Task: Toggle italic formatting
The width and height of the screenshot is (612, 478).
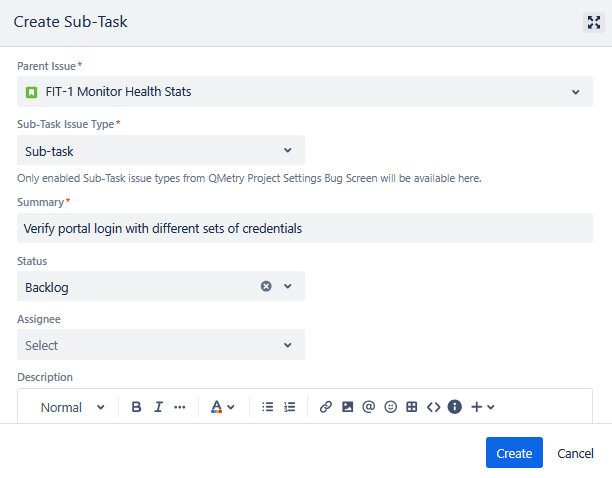Action: pyautogui.click(x=158, y=407)
